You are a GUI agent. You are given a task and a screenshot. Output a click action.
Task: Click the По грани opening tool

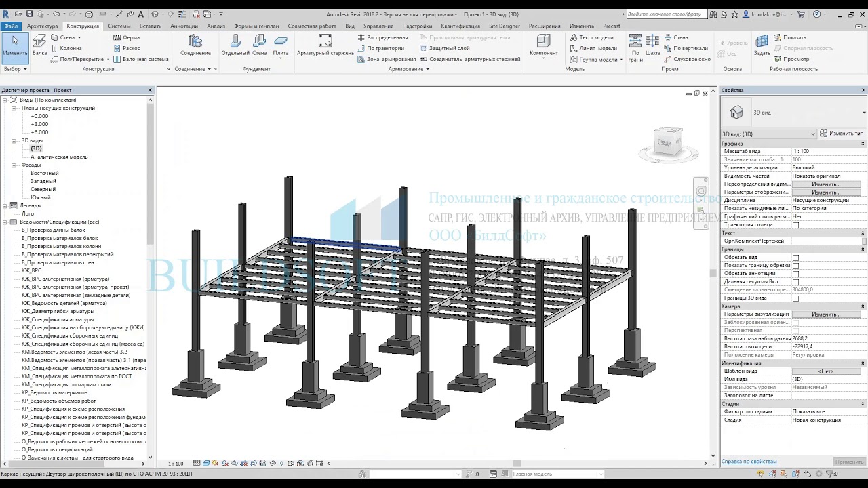pyautogui.click(x=635, y=47)
